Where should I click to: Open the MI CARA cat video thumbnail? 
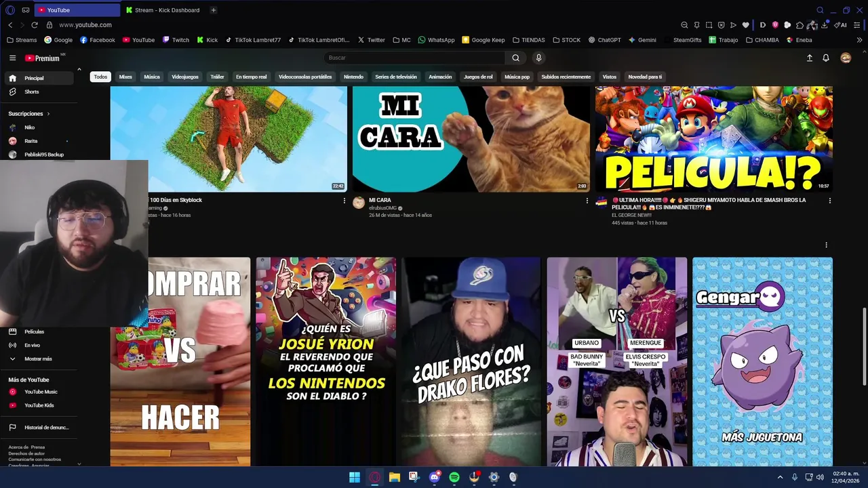[471, 139]
